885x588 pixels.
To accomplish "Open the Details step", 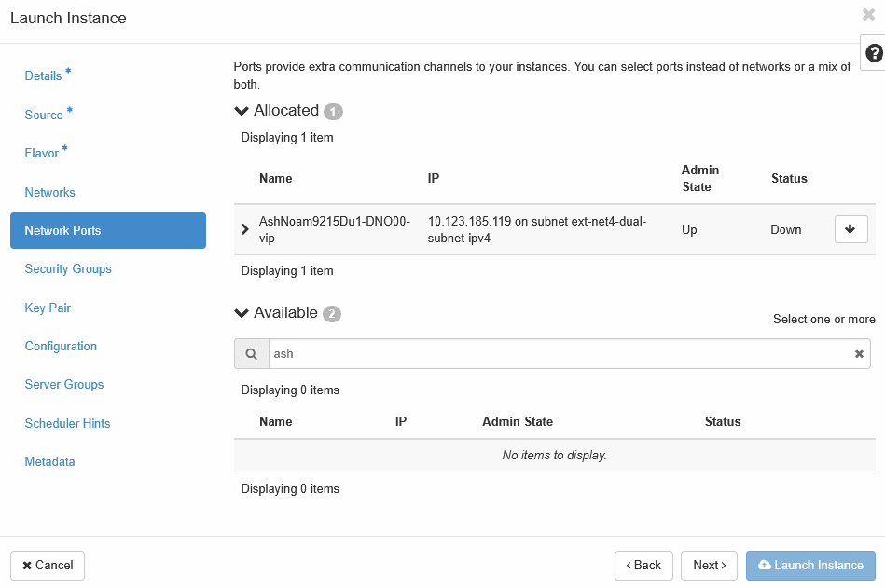I will [43, 75].
